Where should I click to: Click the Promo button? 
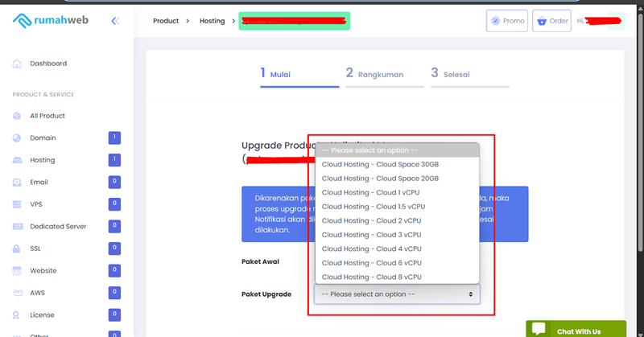[x=507, y=21]
